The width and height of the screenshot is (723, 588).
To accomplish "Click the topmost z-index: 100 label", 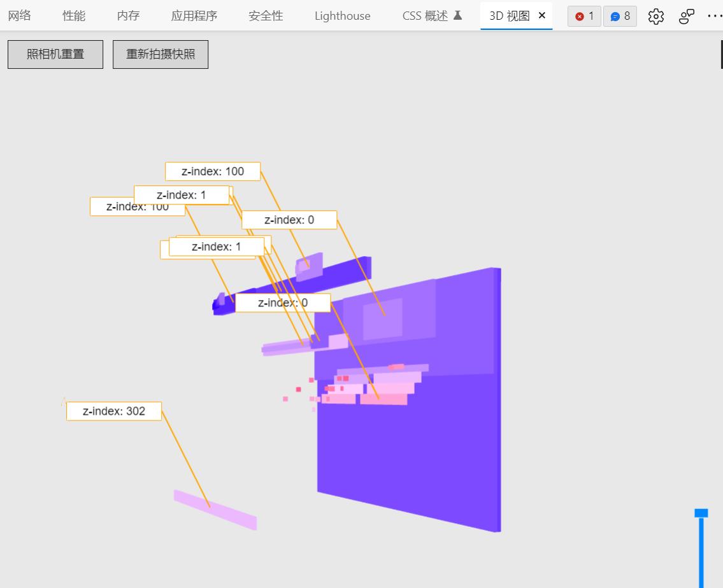I will (x=213, y=171).
